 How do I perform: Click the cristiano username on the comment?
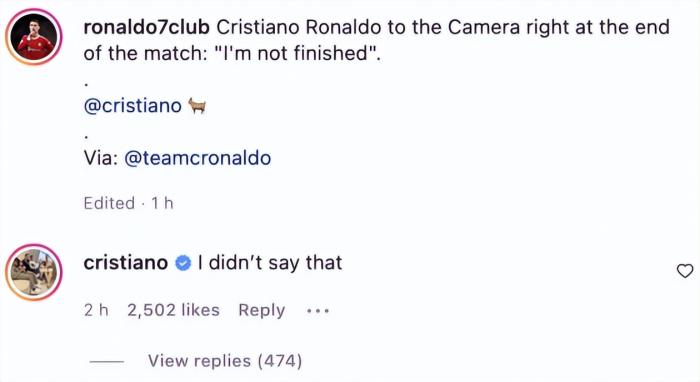(125, 262)
